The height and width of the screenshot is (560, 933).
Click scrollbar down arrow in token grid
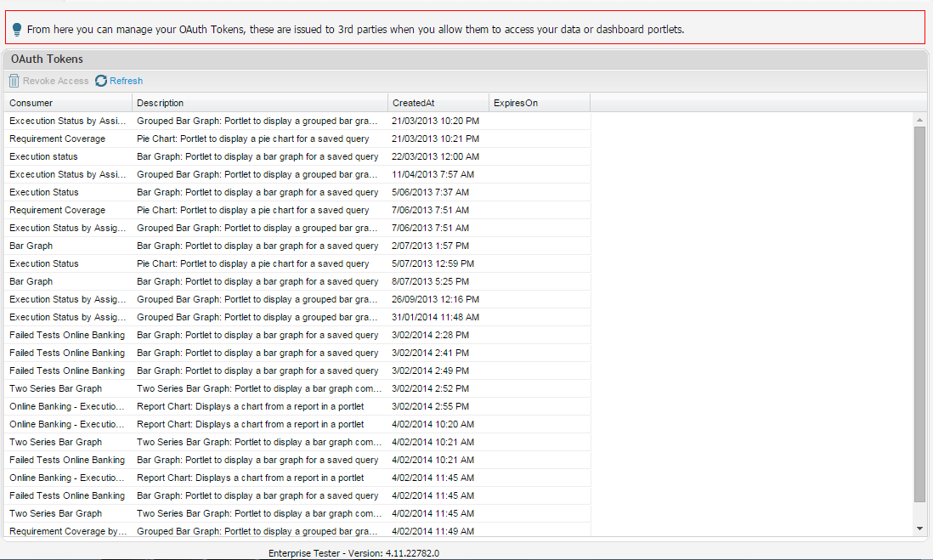pyautogui.click(x=919, y=529)
